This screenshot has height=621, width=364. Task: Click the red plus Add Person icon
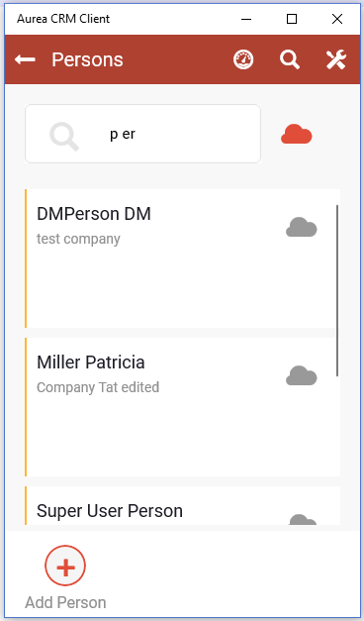pyautogui.click(x=65, y=566)
